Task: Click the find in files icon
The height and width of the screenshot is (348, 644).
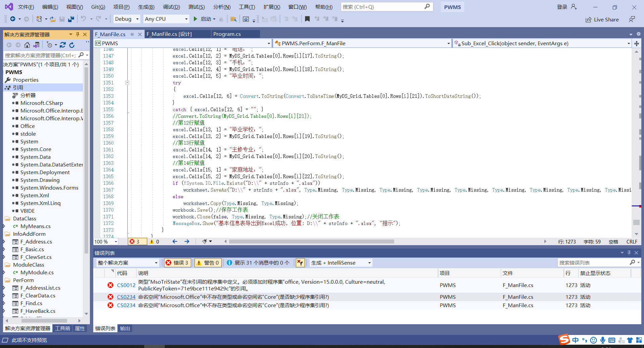Action: [233, 19]
